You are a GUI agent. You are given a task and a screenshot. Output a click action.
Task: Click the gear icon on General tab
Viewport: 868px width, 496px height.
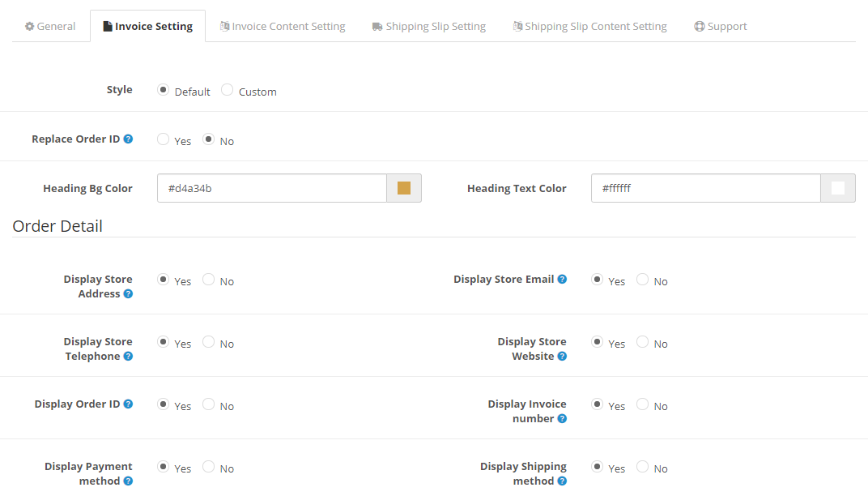pos(29,26)
